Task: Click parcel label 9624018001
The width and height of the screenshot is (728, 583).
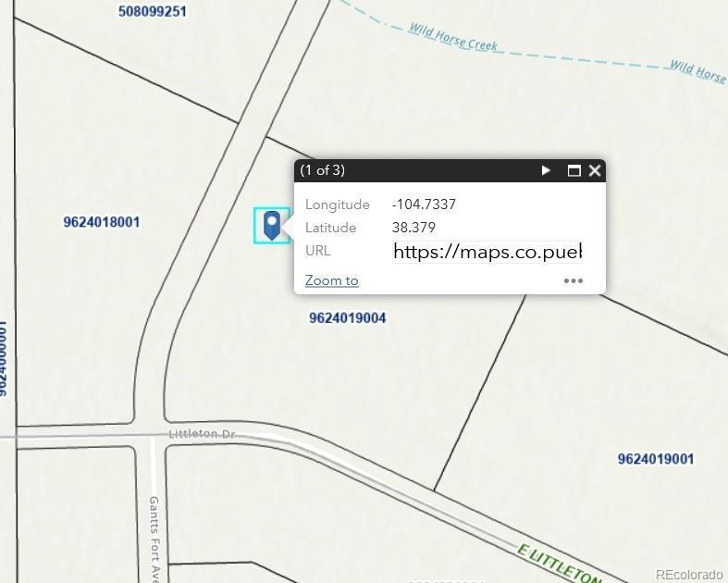Action: [x=102, y=222]
